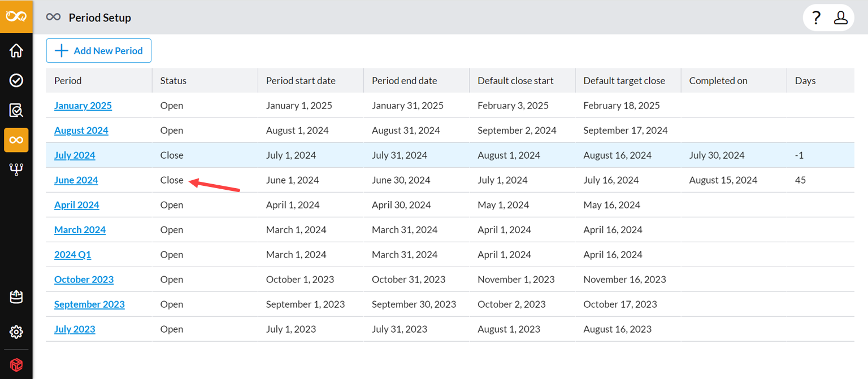The image size is (868, 379).
Task: Select the highlighted infinity period icon
Action: tap(16, 140)
